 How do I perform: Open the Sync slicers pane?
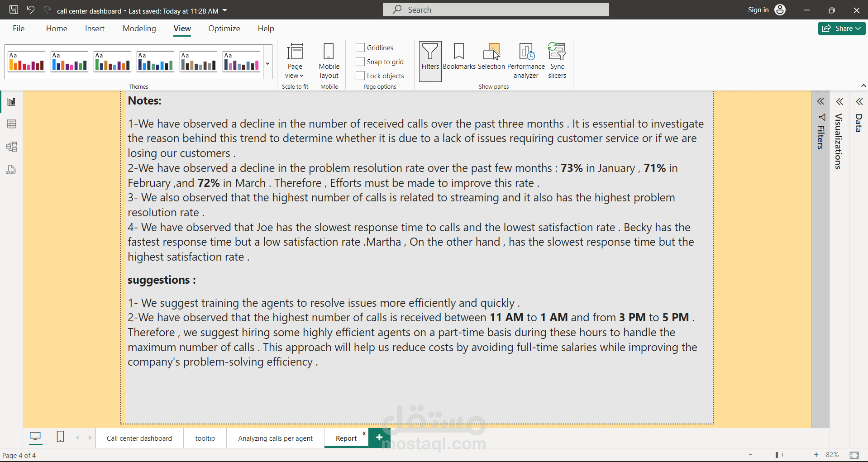(557, 61)
